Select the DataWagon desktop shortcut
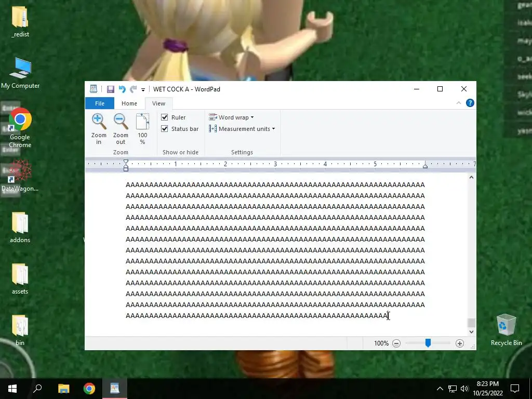 click(x=20, y=176)
